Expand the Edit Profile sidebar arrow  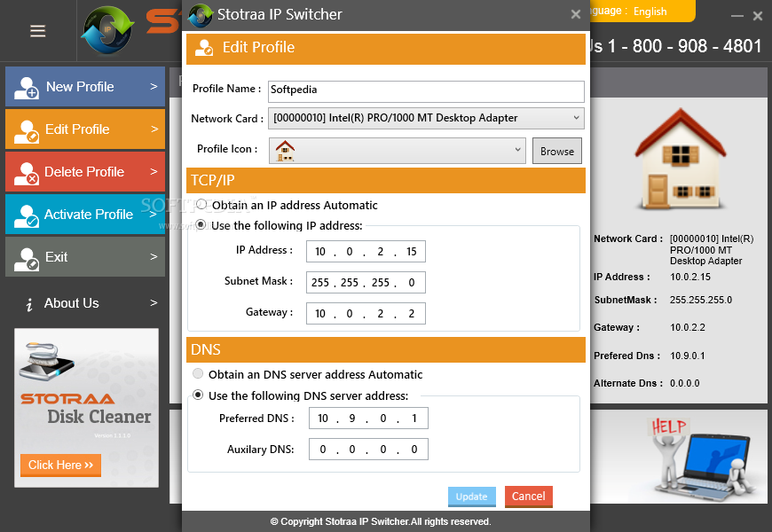[x=154, y=129]
